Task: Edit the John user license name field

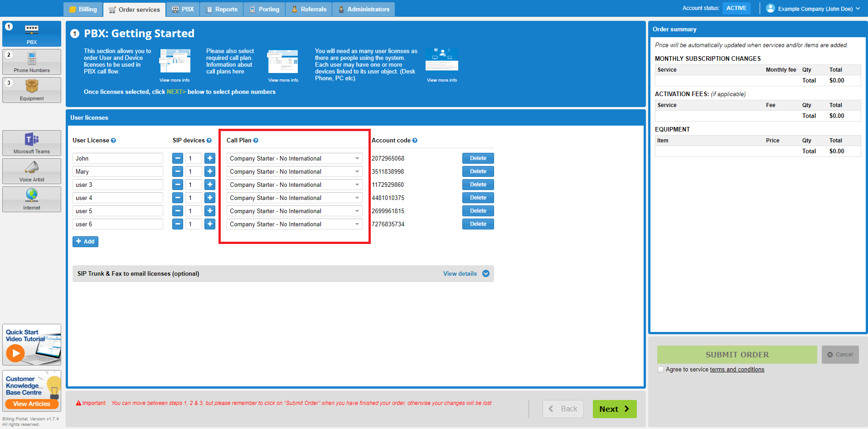Action: tap(118, 158)
